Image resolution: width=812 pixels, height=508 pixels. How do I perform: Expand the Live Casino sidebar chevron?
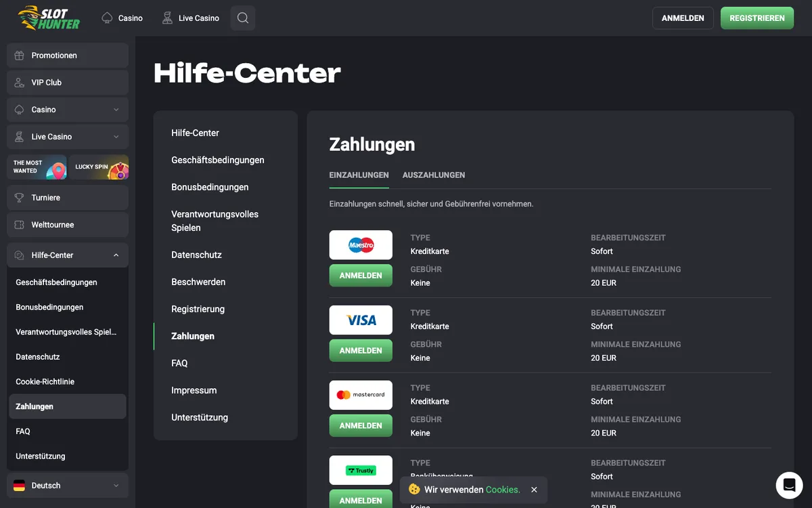(x=116, y=137)
